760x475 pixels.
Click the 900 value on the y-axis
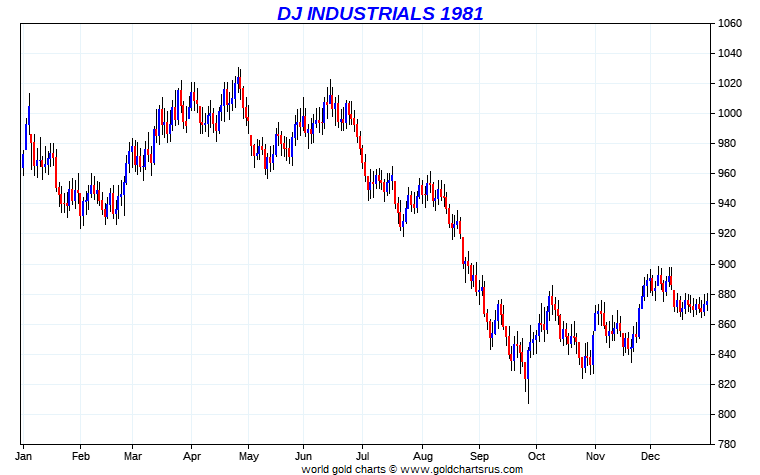[x=727, y=265]
